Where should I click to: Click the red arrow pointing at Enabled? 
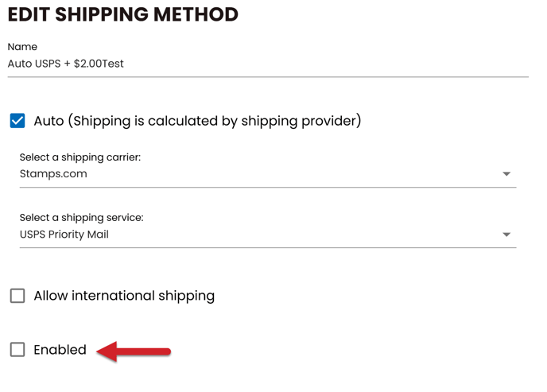(134, 351)
